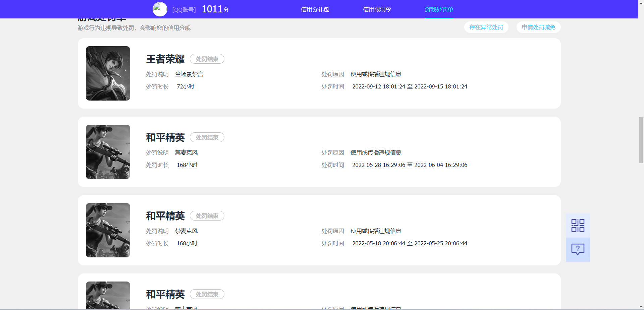This screenshot has width=644, height=310.
Task: Click the 申请处罚减免 button
Action: click(x=538, y=27)
